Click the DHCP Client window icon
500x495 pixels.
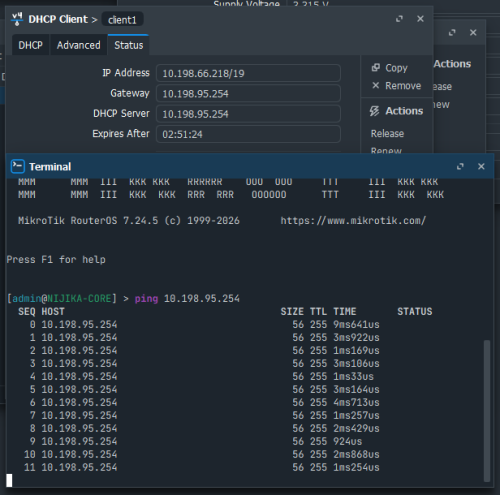point(17,19)
